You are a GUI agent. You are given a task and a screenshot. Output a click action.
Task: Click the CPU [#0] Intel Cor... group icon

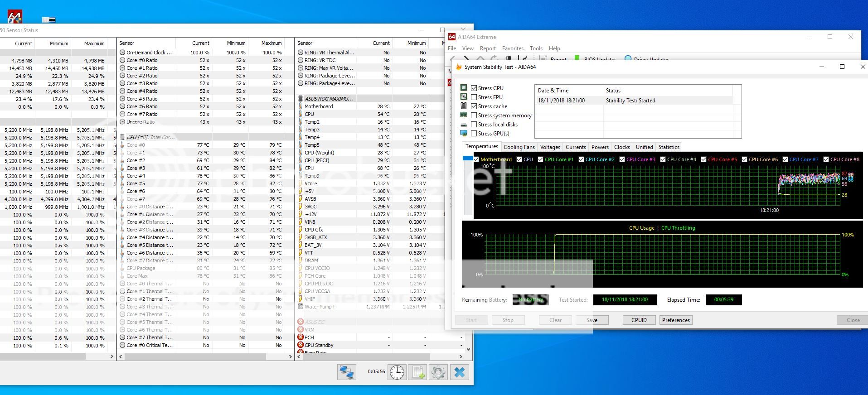(122, 137)
